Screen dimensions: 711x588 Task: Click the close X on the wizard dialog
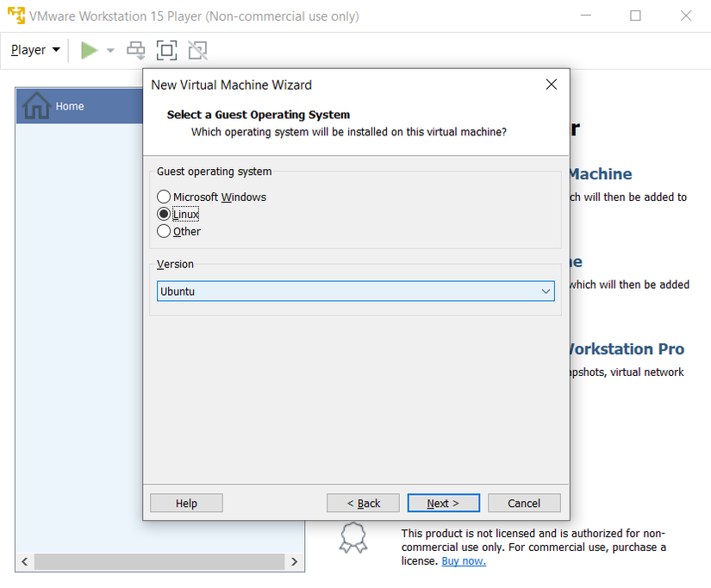551,84
